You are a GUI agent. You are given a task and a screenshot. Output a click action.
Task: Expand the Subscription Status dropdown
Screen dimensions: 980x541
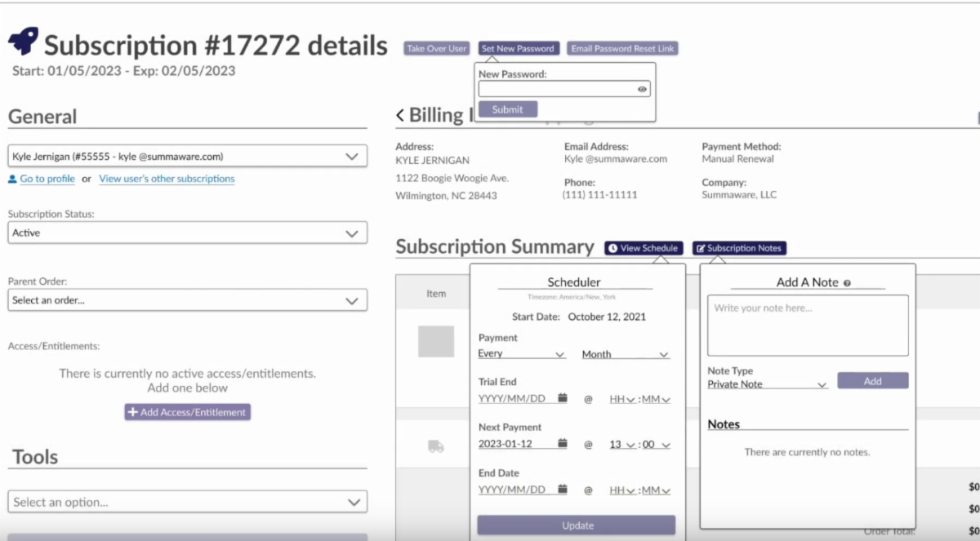(188, 233)
